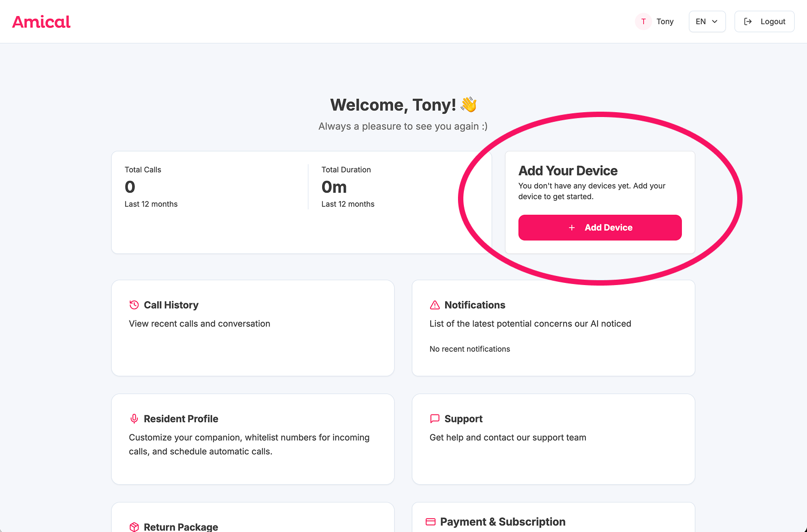Click the plus icon in Add Device
Image resolution: width=807 pixels, height=532 pixels.
point(572,228)
